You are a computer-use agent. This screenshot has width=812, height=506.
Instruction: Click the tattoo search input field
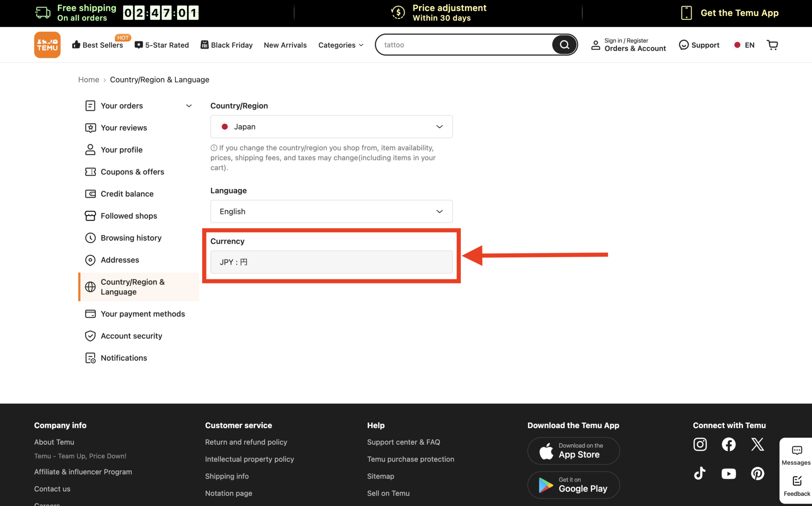tap(464, 45)
